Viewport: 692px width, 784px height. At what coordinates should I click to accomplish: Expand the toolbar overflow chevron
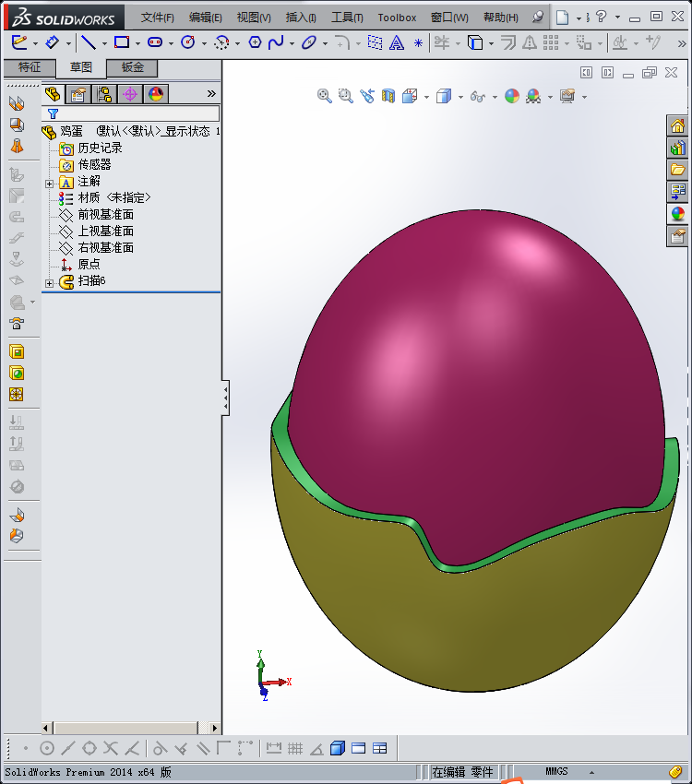682,43
